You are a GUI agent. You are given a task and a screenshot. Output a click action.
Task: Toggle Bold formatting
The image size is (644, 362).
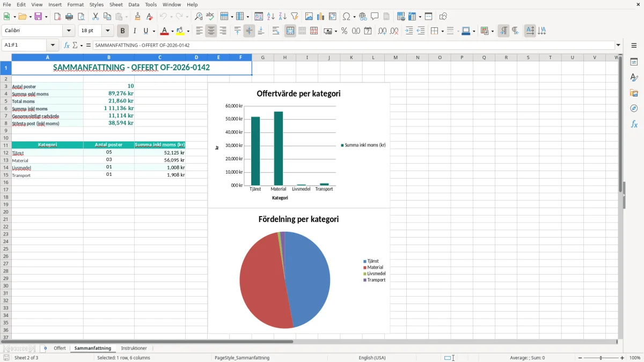click(122, 31)
